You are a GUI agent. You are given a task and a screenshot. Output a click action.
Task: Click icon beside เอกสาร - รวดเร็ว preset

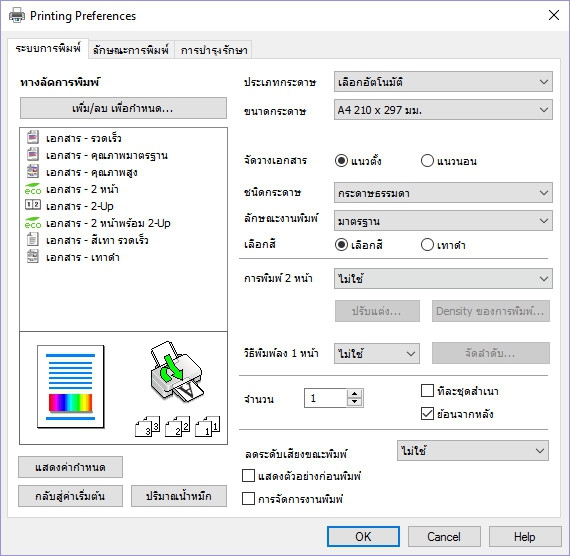pos(33,137)
